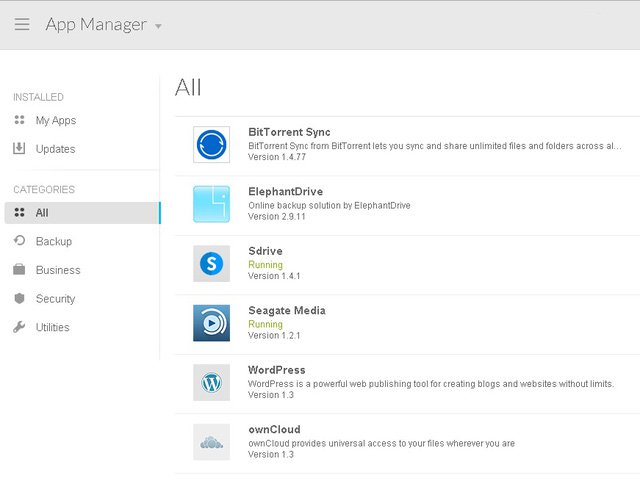The width and height of the screenshot is (640, 492).
Task: Open the Seagate Media app name
Action: [287, 310]
